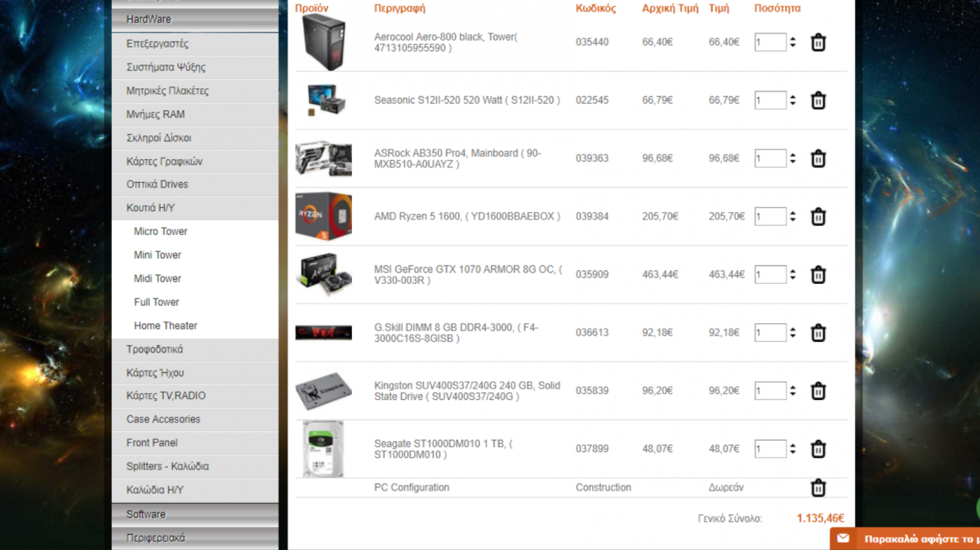Delete the PC Configuration construction row
The width and height of the screenshot is (980, 550).
[817, 488]
